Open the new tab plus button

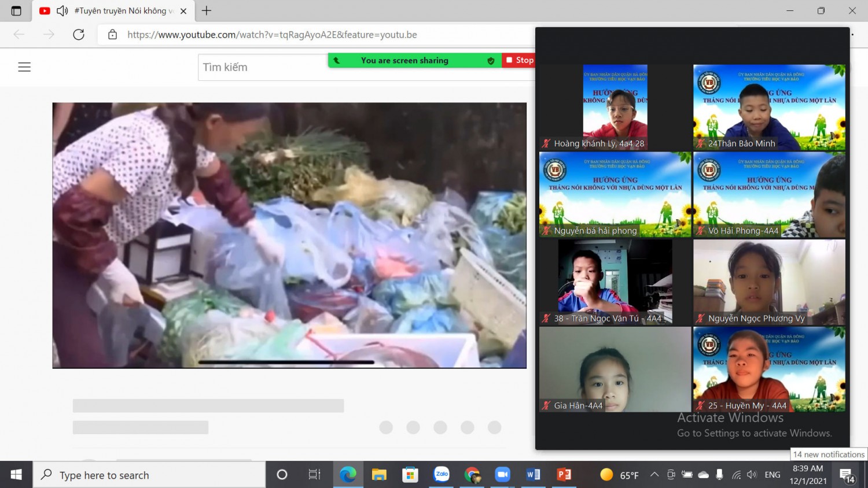[x=207, y=11]
